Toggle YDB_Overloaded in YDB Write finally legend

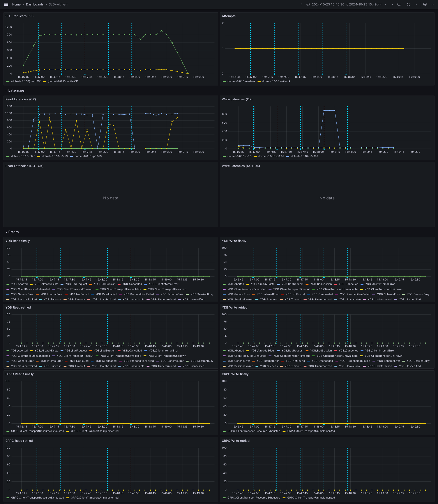(x=322, y=295)
